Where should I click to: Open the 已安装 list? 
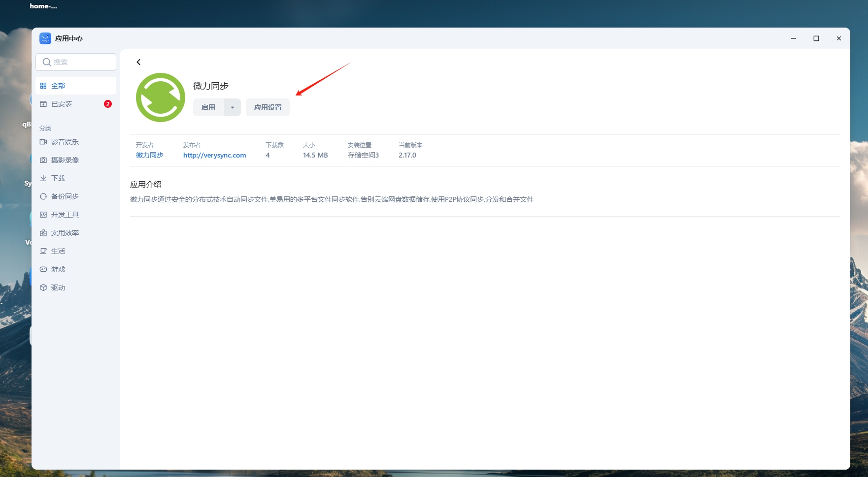click(x=76, y=104)
